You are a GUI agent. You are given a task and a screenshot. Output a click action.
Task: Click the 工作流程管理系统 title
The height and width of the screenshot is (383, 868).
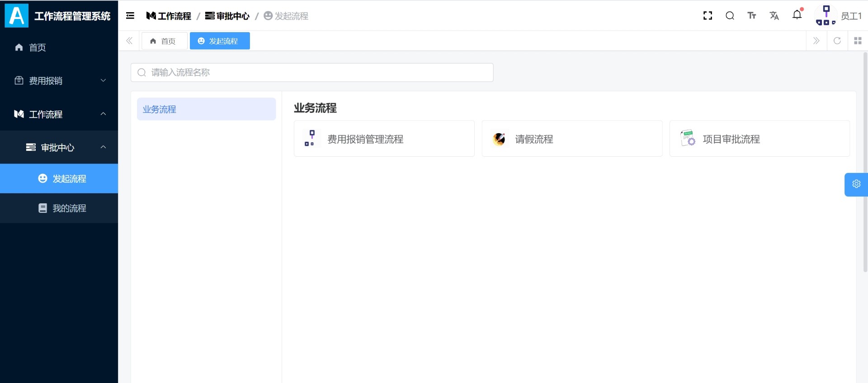pyautogui.click(x=72, y=16)
